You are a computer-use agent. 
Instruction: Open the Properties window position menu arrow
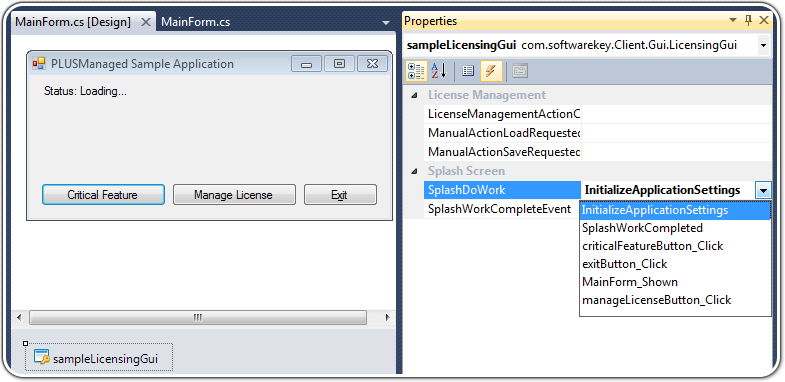(733, 21)
